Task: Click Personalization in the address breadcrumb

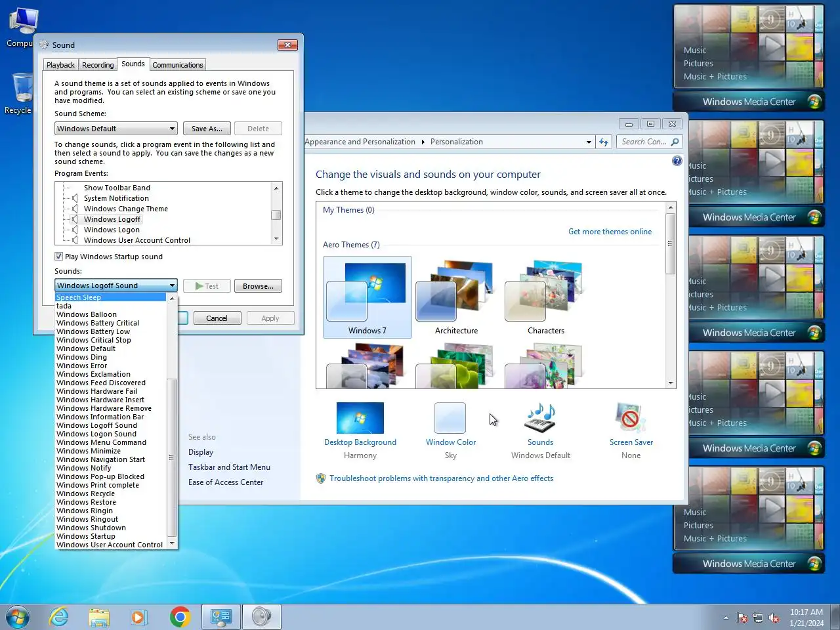Action: 456,142
